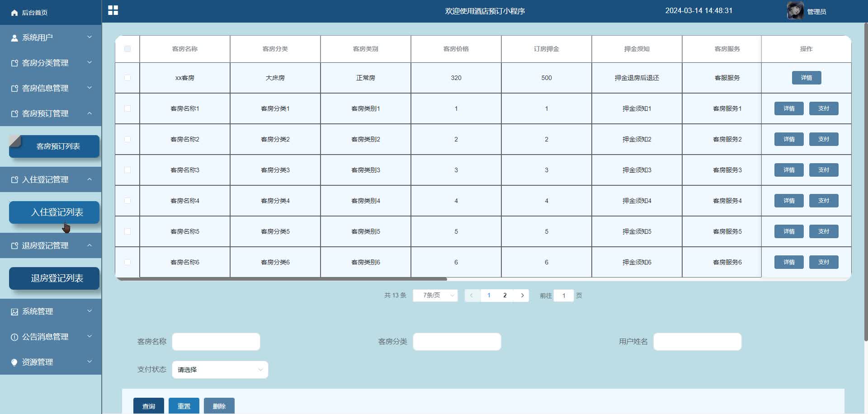The height and width of the screenshot is (414, 868).
Task: Click the icon beside 入住登记管理
Action: point(14,180)
